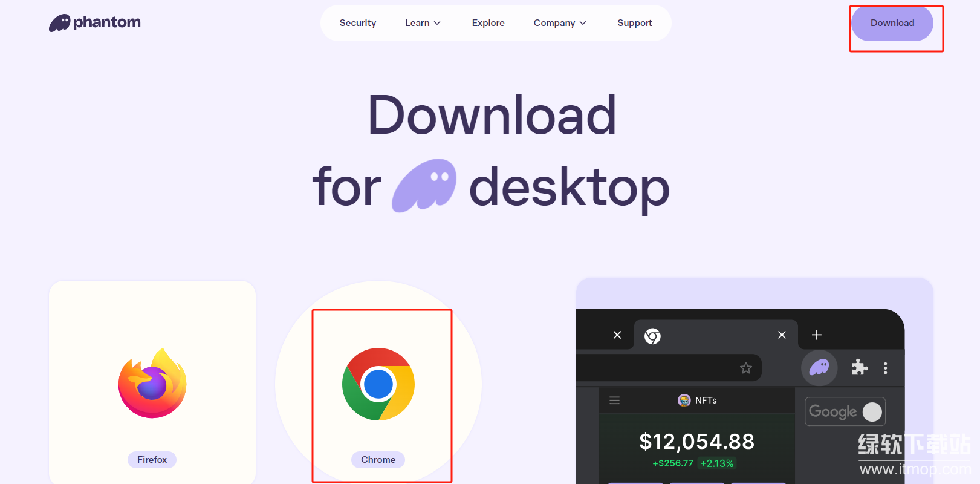Click the bookmark star in address bar

(746, 368)
